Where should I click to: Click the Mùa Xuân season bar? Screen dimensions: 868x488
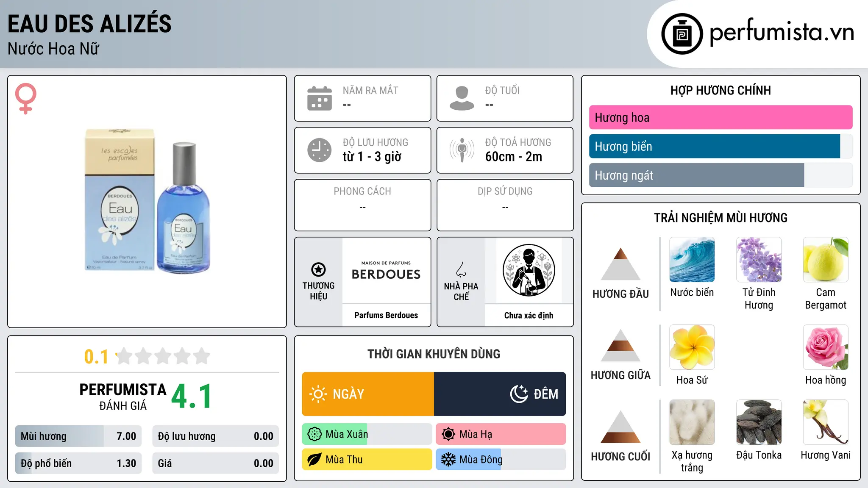pos(367,434)
